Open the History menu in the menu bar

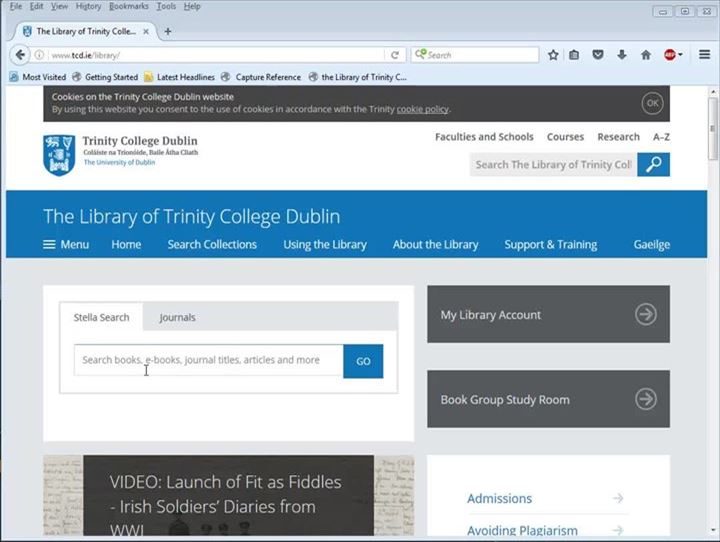[88, 6]
